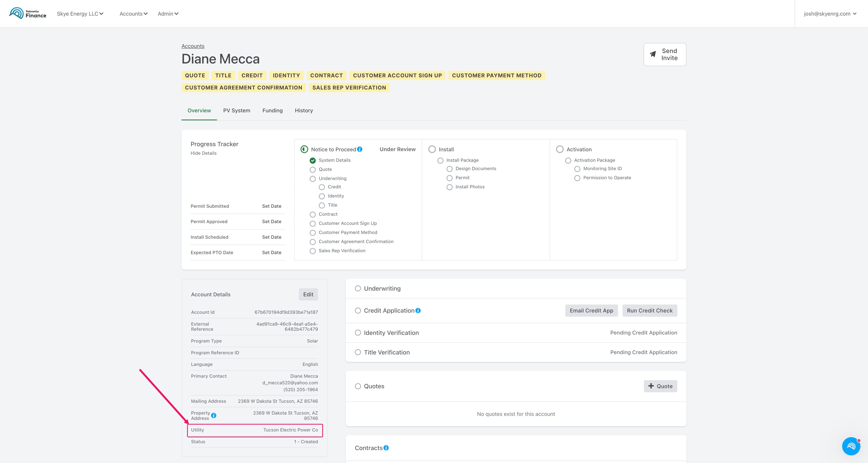Click the Quotes section status circle

(x=358, y=386)
